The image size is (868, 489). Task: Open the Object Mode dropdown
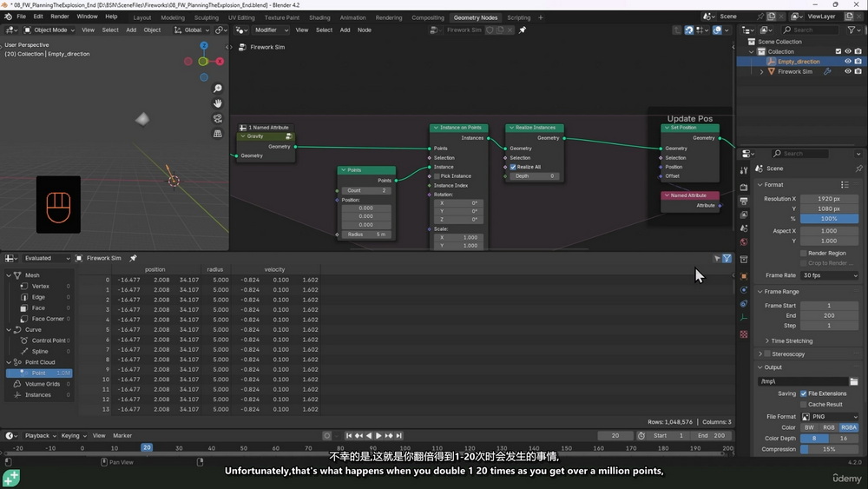tap(49, 30)
